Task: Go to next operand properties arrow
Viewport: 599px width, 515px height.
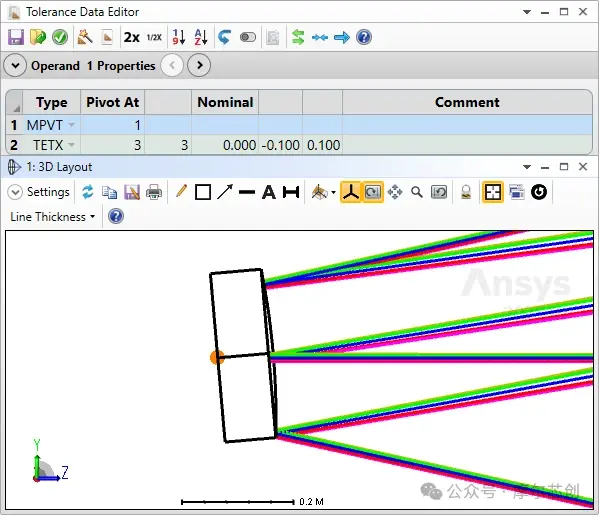Action: coord(199,65)
